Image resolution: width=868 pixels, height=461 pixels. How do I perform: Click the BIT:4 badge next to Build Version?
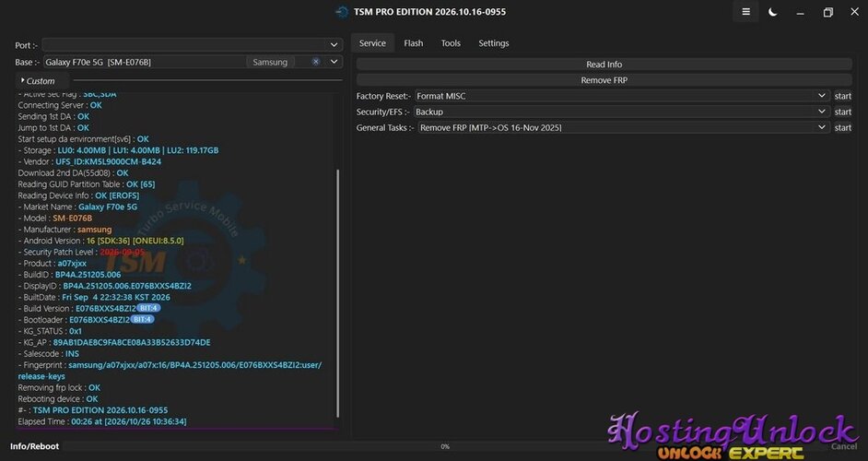pyautogui.click(x=148, y=308)
